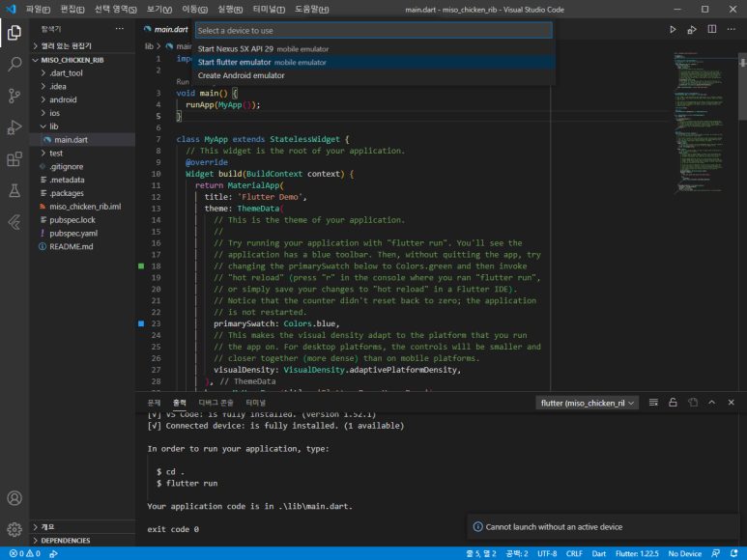Click the debug launch icon in editor toolbar
This screenshot has width=747, height=560.
pyautogui.click(x=692, y=30)
